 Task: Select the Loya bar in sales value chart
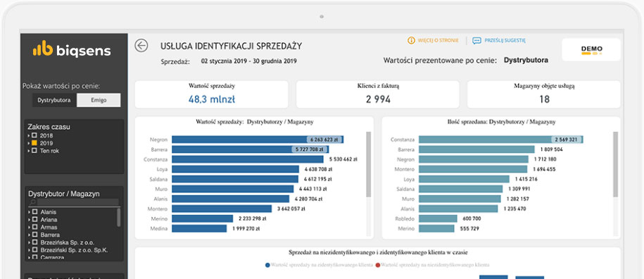235,169
